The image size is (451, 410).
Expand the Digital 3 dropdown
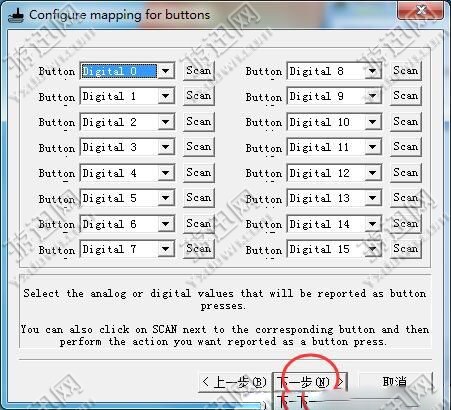point(165,147)
